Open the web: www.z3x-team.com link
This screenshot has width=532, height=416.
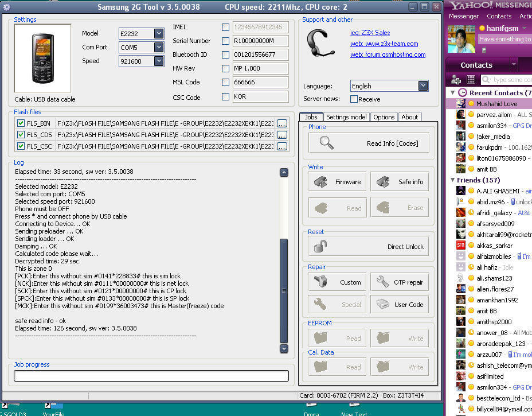384,44
